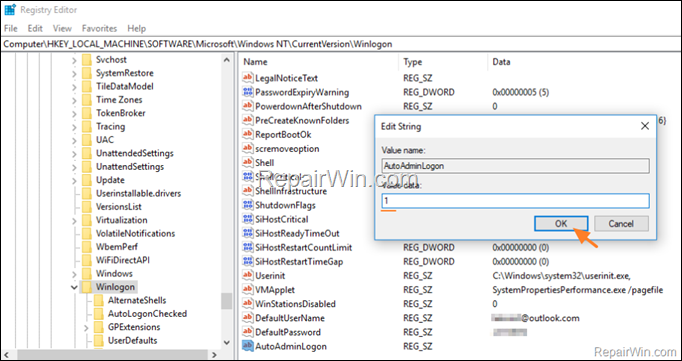Select the WbemPerf key
This screenshot has height=361, width=682.
pos(117,247)
